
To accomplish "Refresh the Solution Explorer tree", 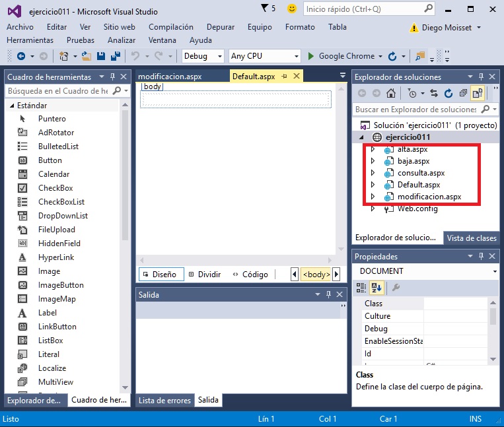I will pos(449,94).
